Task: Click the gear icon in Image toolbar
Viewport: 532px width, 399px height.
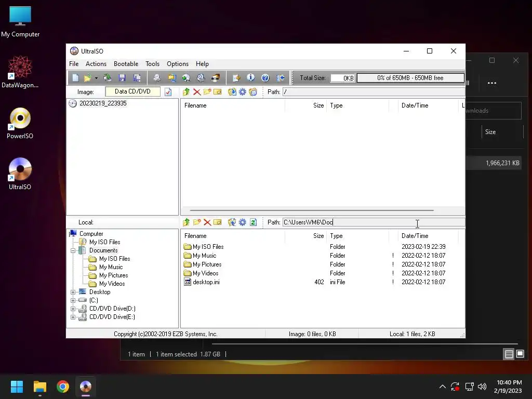Action: [x=242, y=92]
